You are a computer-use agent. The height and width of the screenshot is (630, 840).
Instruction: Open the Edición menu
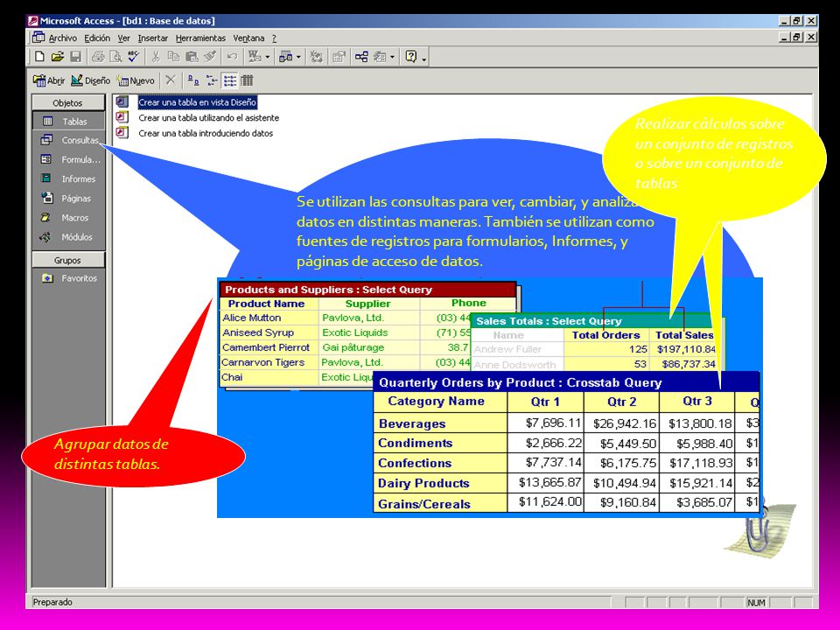97,38
